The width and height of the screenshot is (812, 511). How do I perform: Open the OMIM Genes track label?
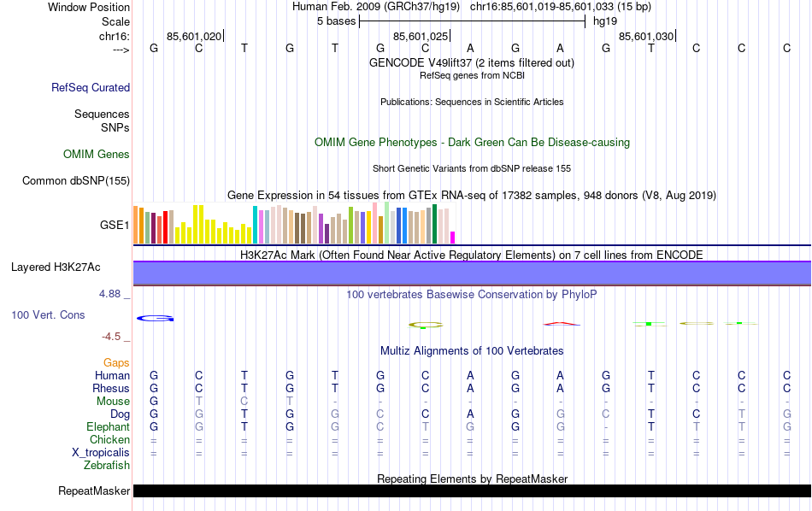point(97,155)
